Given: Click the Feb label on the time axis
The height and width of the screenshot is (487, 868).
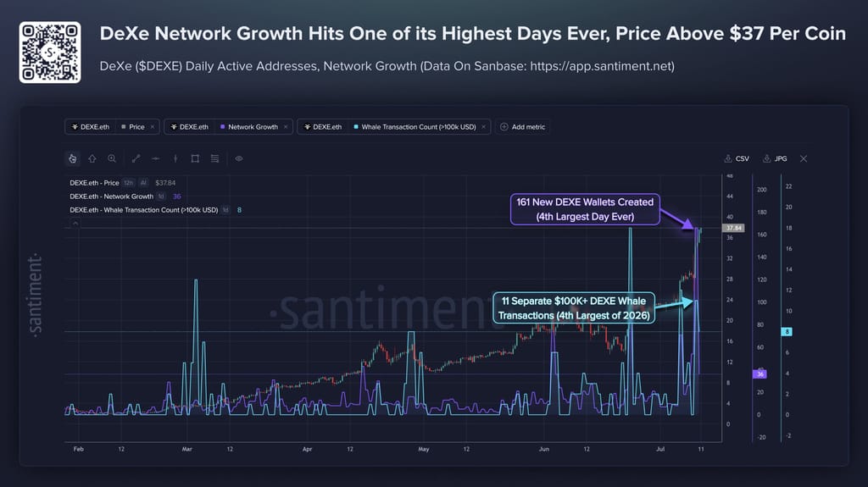Looking at the screenshot, I should tap(79, 450).
